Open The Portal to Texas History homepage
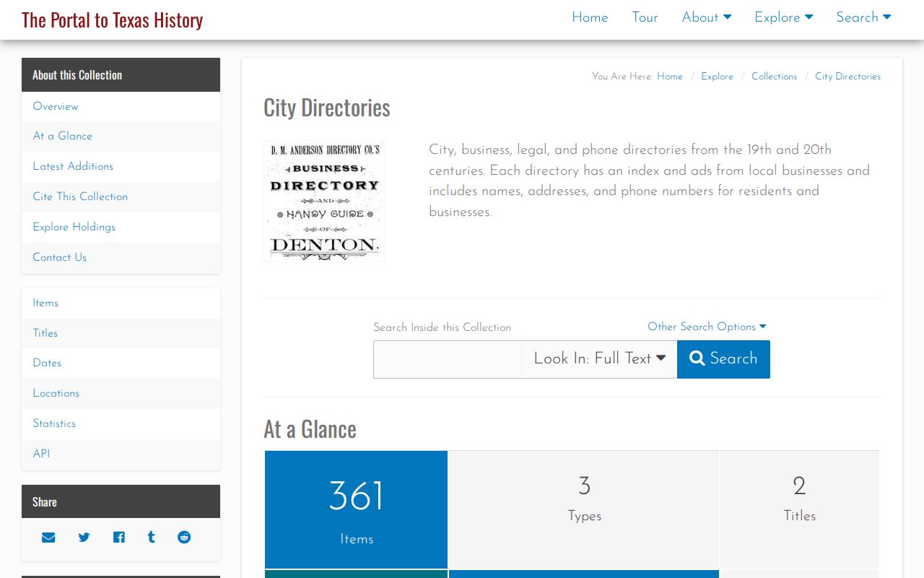The height and width of the screenshot is (578, 924). point(112,20)
